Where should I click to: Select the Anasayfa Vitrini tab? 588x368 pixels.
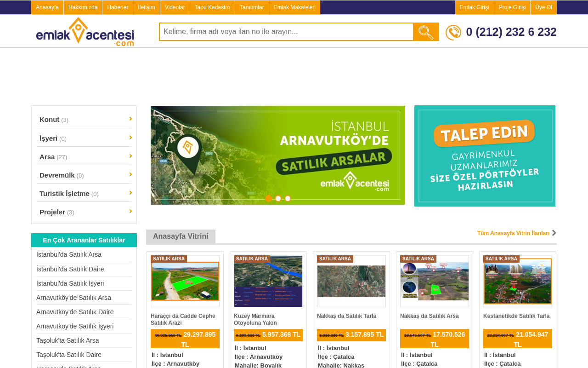pos(181,236)
